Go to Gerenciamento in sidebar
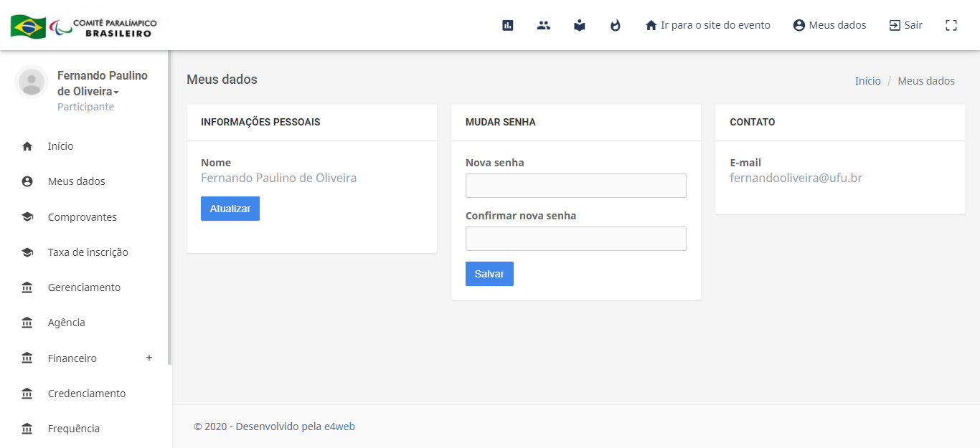 point(84,287)
